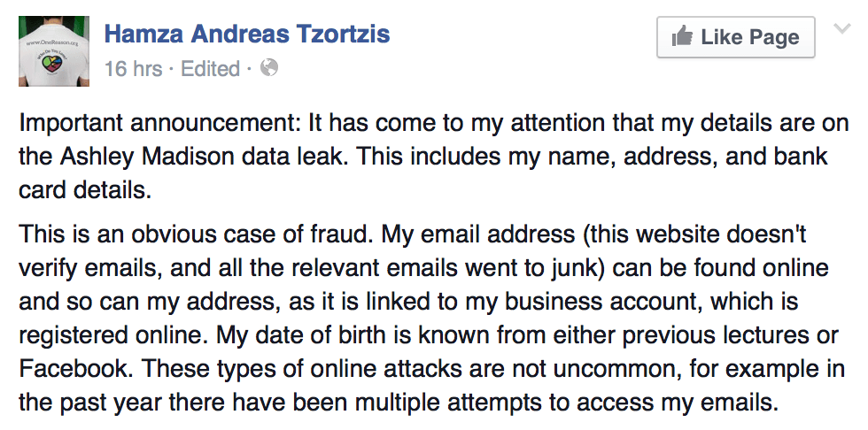Open Hamza Andreas Tzortzis profile picture
This screenshot has width=868, height=430.
[54, 50]
